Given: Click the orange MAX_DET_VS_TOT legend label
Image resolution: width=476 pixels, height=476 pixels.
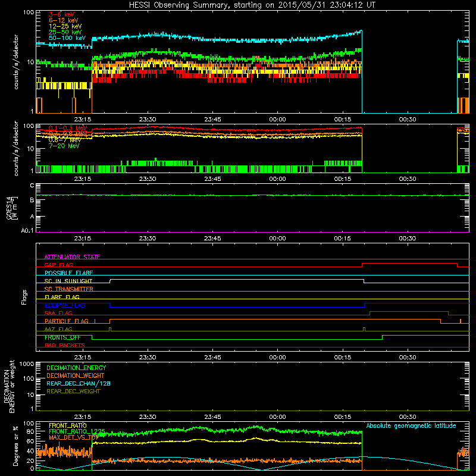Looking at the screenshot, I should (74, 438).
